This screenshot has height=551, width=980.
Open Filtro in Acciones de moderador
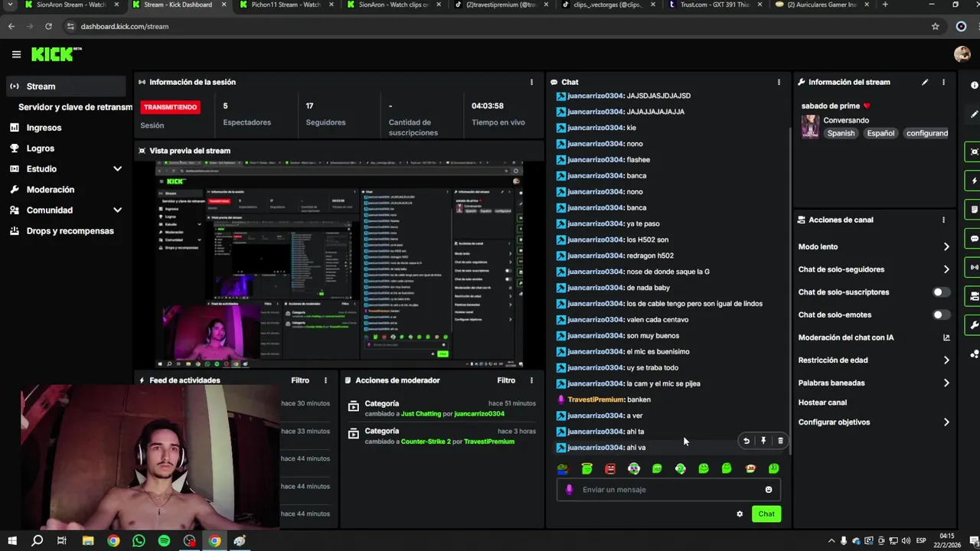click(506, 380)
